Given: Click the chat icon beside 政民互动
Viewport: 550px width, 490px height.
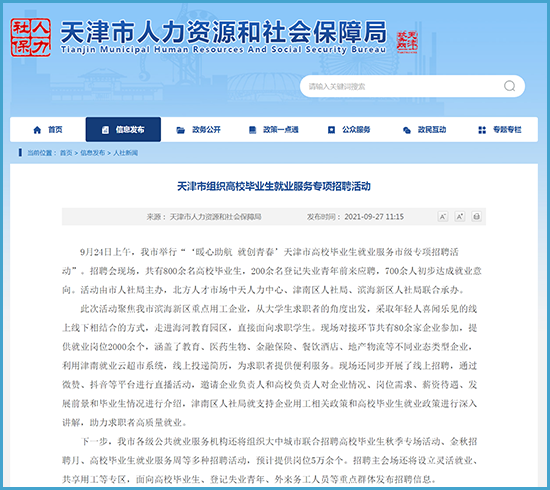Looking at the screenshot, I should tap(407, 130).
